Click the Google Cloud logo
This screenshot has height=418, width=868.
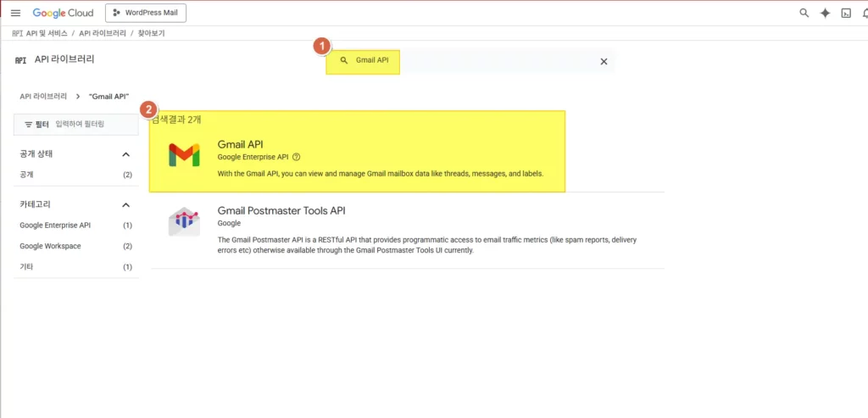[63, 13]
